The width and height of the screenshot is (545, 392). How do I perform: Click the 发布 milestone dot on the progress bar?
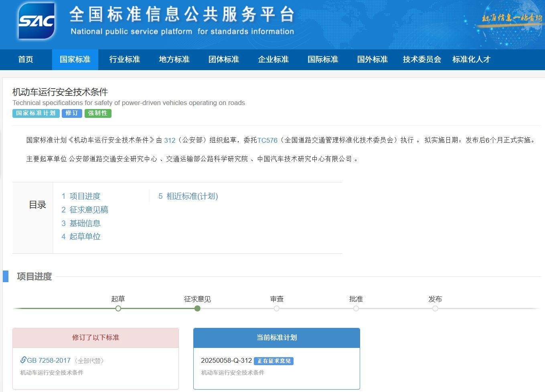point(435,308)
